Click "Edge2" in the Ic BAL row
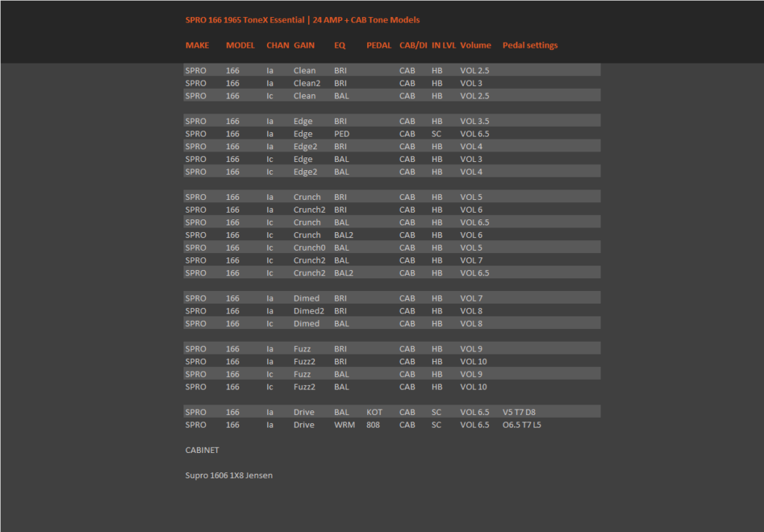 [x=305, y=172]
